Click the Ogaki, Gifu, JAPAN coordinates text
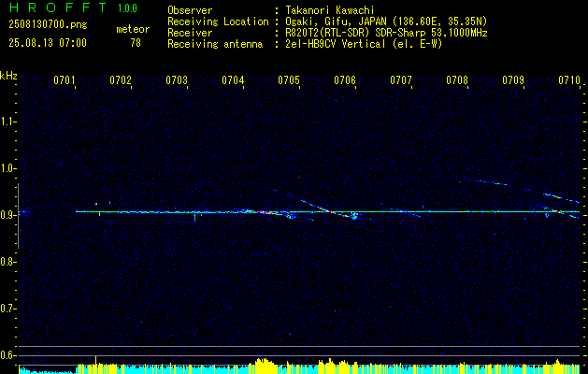 pyautogui.click(x=386, y=22)
